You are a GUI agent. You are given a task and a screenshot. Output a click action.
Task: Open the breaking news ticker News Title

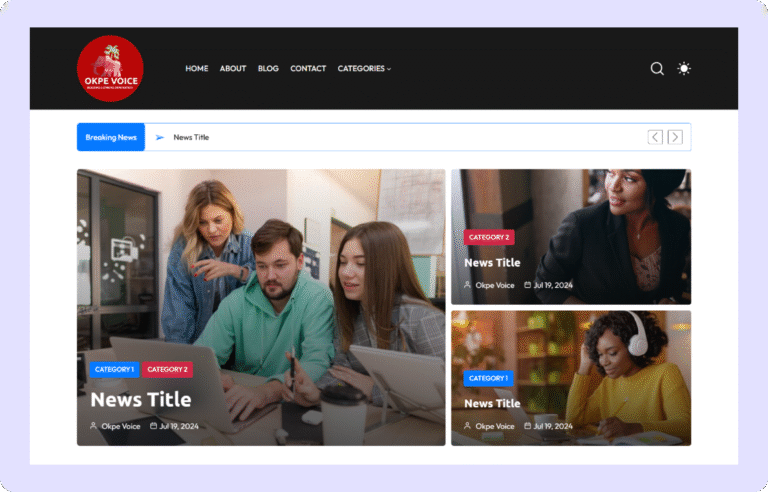coord(191,137)
